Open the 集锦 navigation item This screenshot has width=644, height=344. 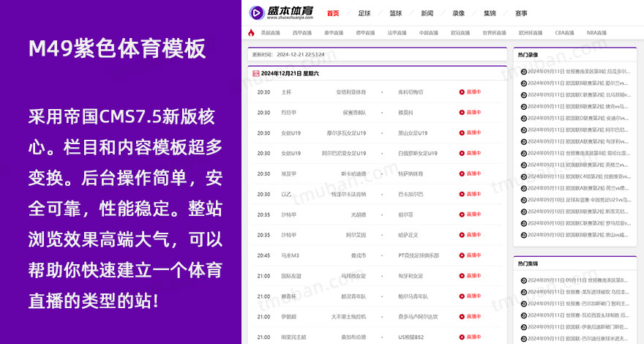tap(490, 14)
